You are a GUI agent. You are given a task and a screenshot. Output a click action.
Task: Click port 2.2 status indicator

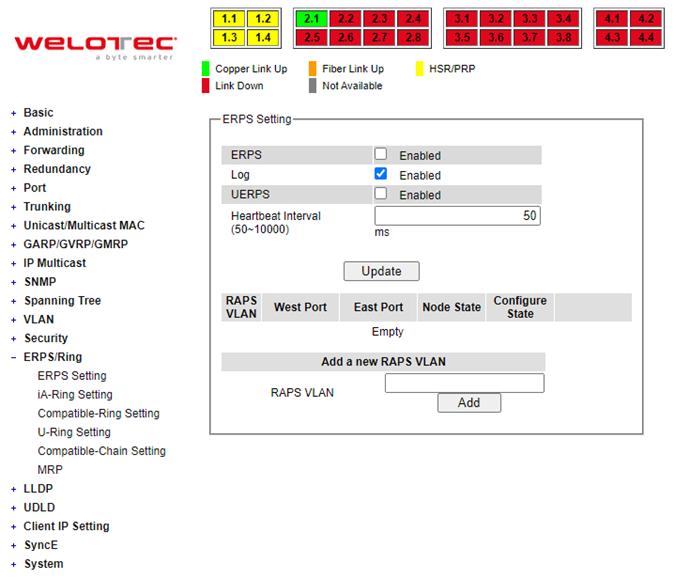[346, 19]
